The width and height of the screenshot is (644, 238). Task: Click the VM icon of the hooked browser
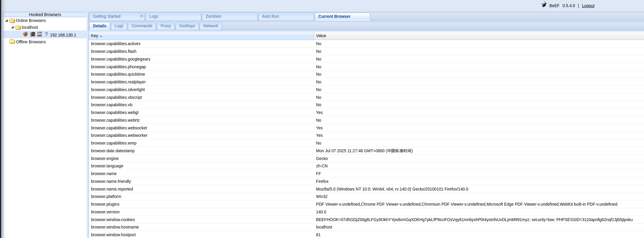click(x=39, y=34)
